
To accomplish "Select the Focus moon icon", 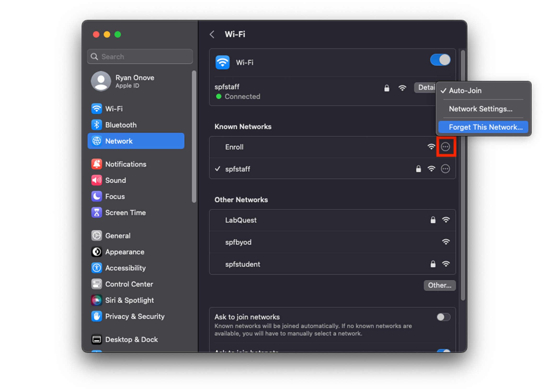I will [x=96, y=196].
